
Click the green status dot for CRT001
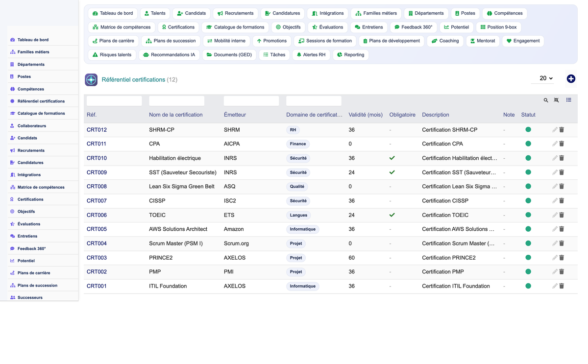(x=528, y=286)
